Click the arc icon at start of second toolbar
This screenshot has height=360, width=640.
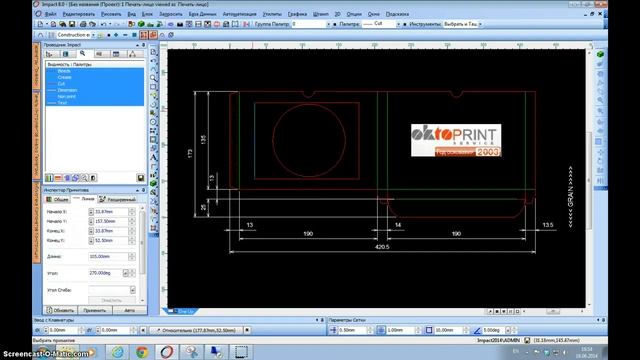click(40, 35)
